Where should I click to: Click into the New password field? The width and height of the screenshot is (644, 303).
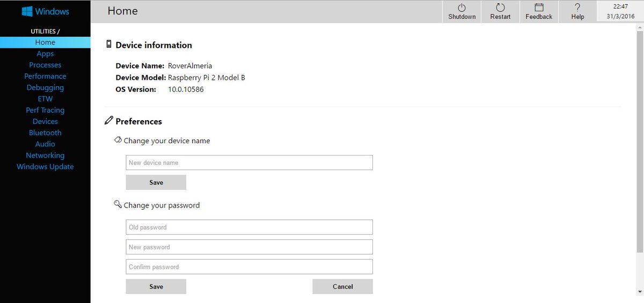(249, 247)
